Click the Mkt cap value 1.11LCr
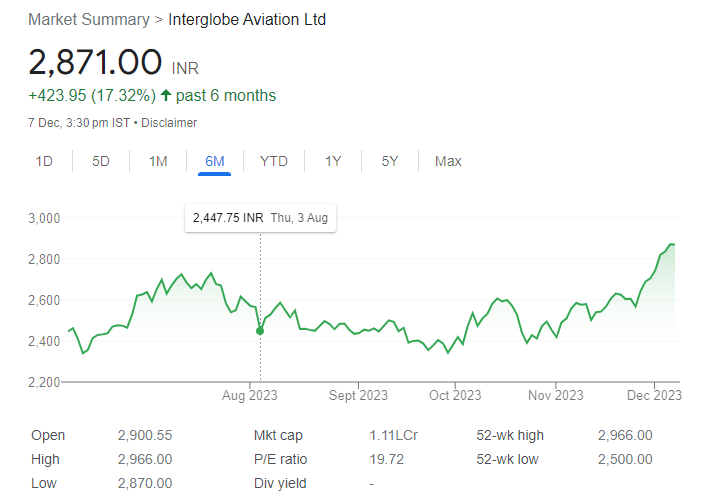Image resolution: width=707 pixels, height=500 pixels. [x=394, y=435]
